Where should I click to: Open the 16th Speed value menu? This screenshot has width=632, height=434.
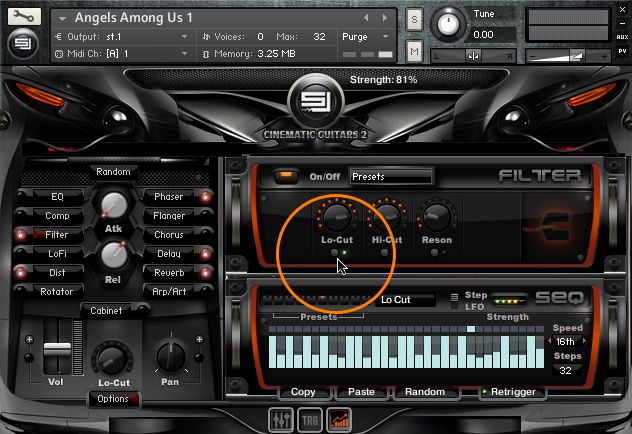[565, 341]
